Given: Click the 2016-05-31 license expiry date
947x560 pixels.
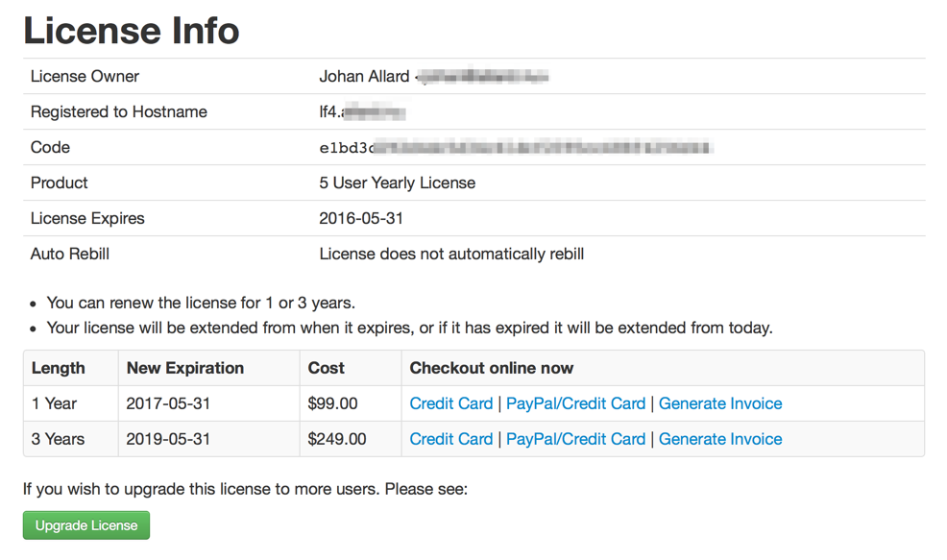Looking at the screenshot, I should [x=361, y=218].
